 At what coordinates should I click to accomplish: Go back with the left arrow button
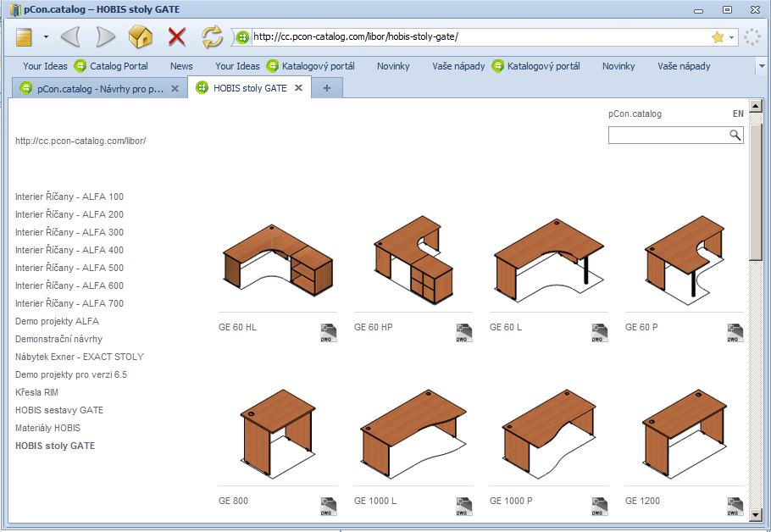(x=70, y=37)
